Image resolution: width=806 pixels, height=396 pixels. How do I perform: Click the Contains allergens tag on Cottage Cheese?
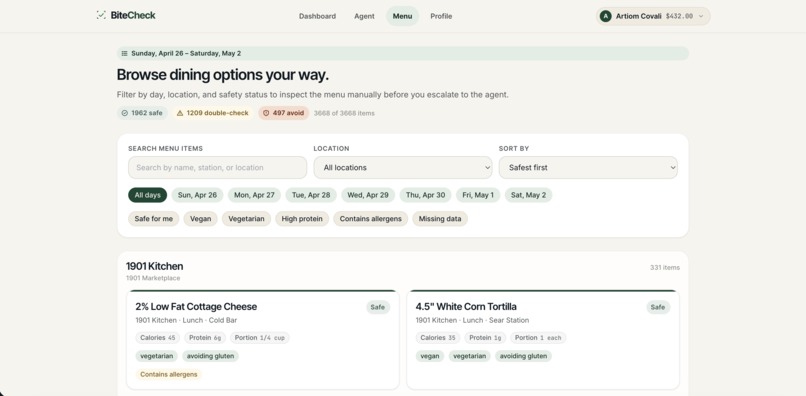tap(169, 374)
